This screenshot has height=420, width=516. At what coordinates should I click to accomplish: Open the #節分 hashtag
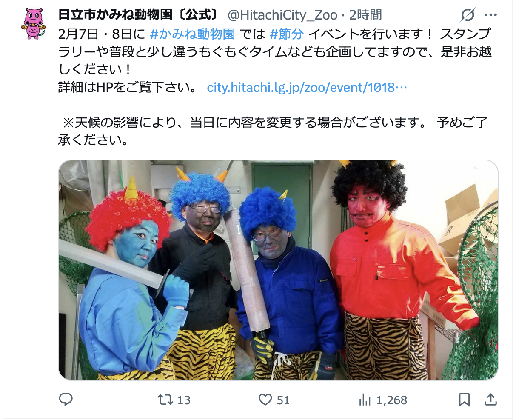pyautogui.click(x=286, y=33)
